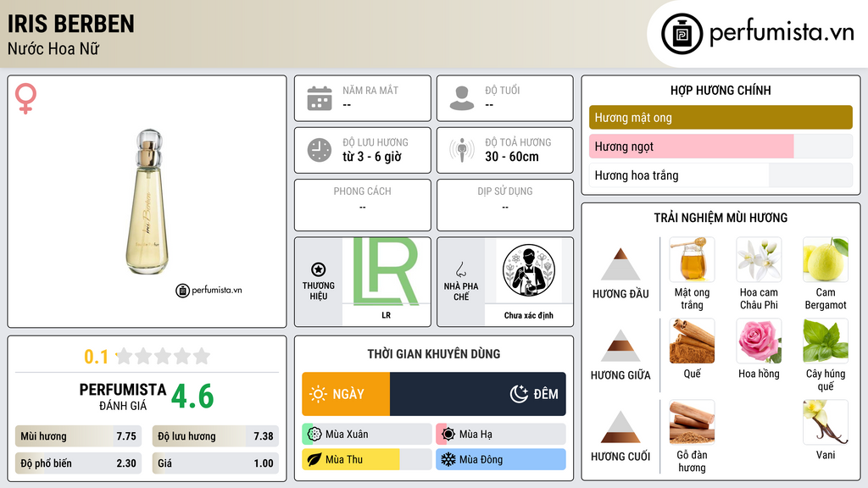This screenshot has height=488, width=868.
Task: Click the Dịp sử dụng info card
Action: pyautogui.click(x=505, y=205)
